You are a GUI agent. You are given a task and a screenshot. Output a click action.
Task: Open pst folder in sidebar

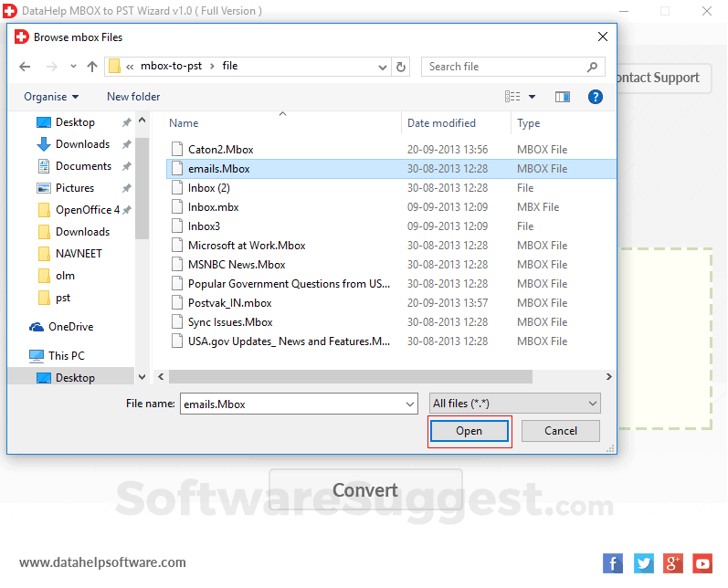(x=63, y=298)
